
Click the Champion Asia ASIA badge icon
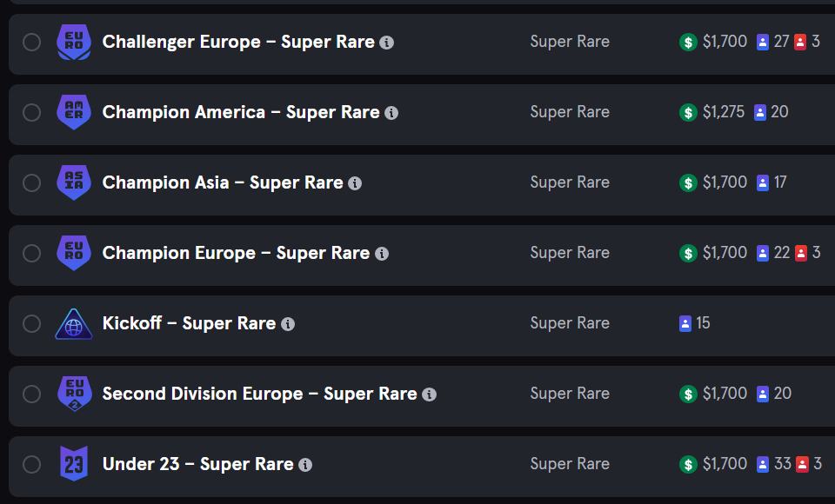(x=74, y=182)
